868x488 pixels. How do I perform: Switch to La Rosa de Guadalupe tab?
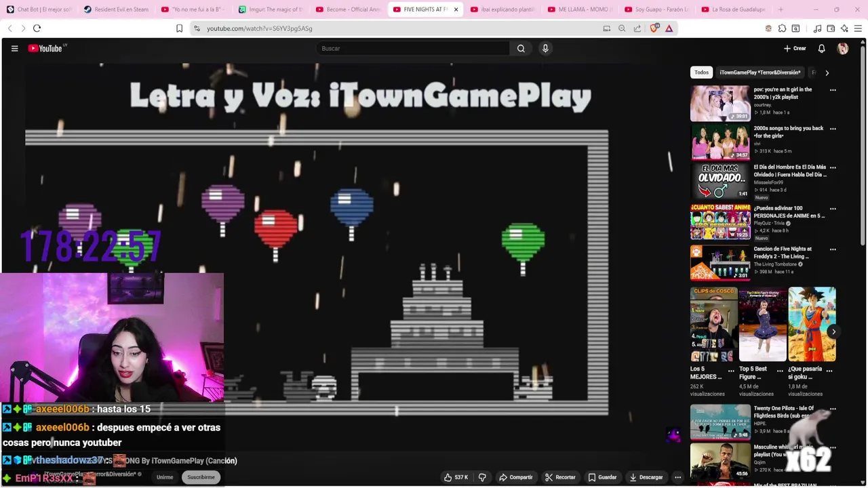click(735, 9)
